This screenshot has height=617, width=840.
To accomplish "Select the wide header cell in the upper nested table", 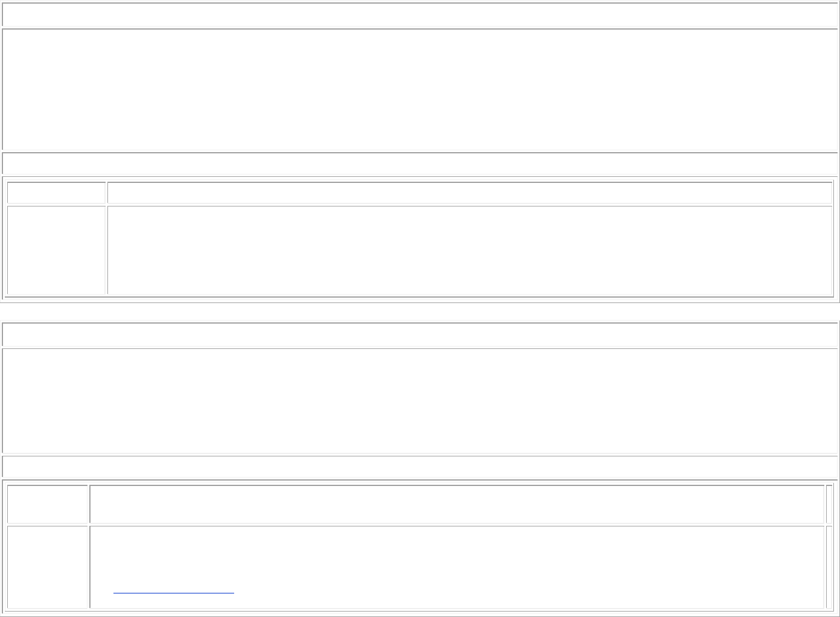I will [469, 193].
